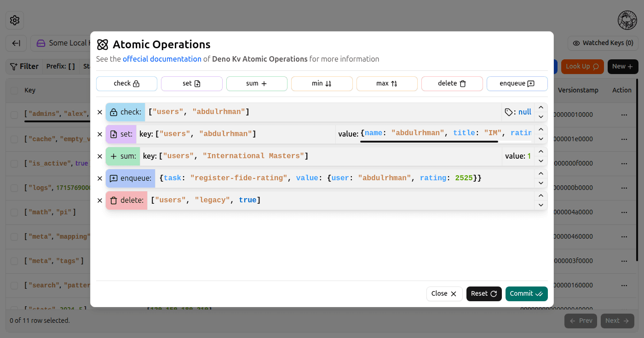Open the offecial documentation link
The width and height of the screenshot is (644, 338).
pos(162,59)
